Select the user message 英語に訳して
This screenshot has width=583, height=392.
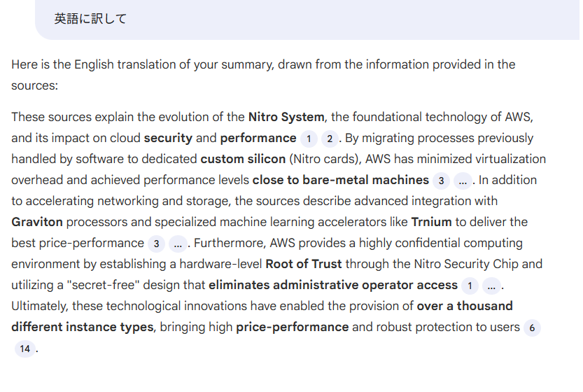coord(90,19)
